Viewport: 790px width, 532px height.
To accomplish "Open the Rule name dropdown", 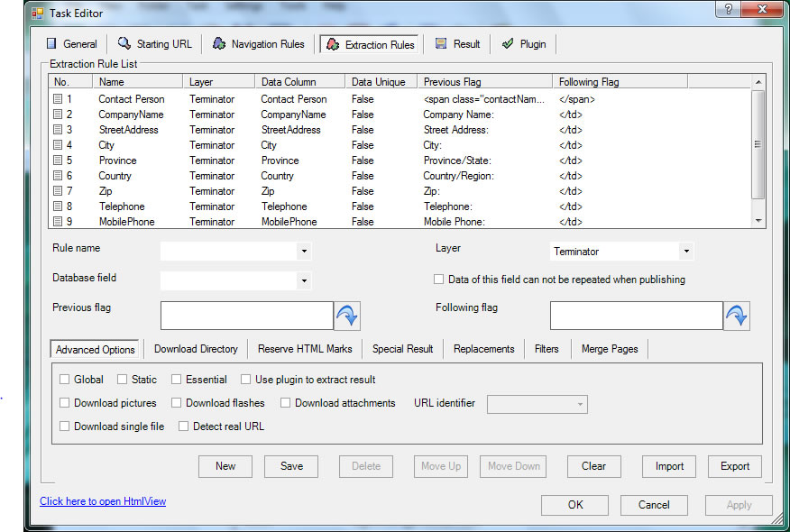I will (304, 251).
